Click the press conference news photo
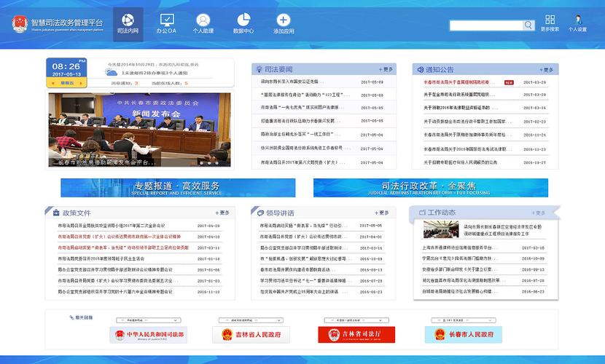This screenshot has height=364, width=605. pyautogui.click(x=140, y=130)
